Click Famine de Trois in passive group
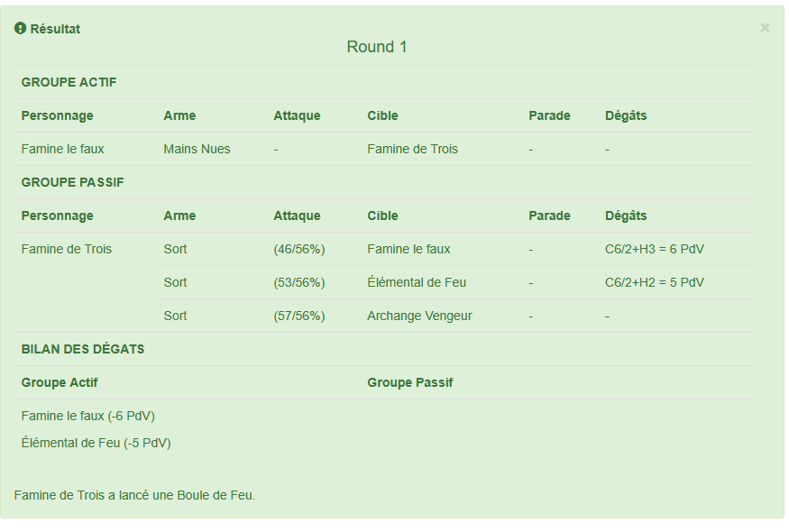The height and width of the screenshot is (532, 789). point(67,249)
